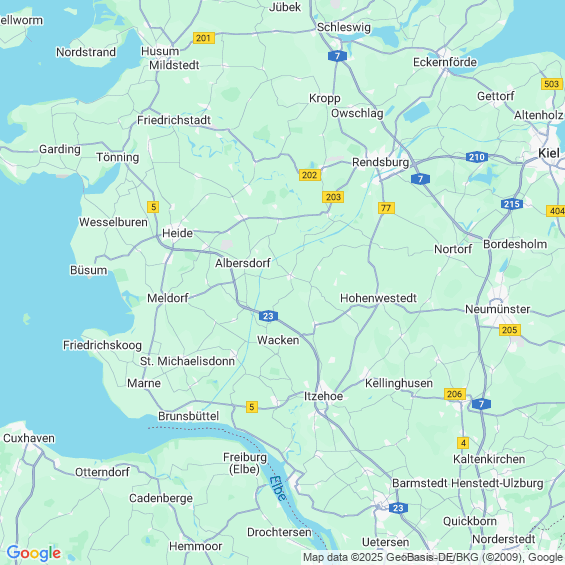Select the Rendsburg city label

pos(381,162)
